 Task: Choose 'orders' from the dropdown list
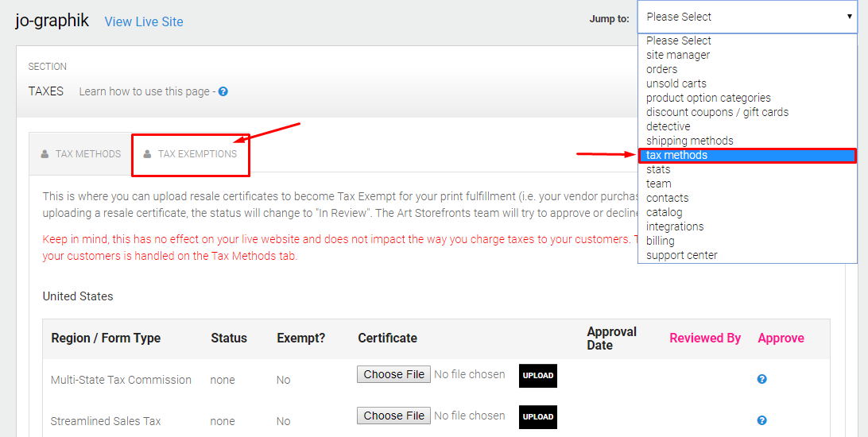(661, 69)
